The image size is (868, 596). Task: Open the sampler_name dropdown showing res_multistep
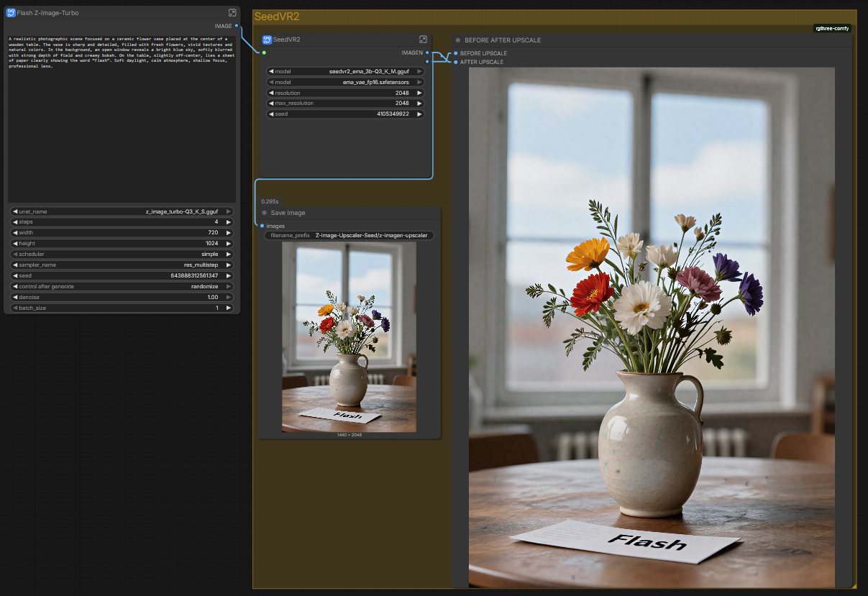122,265
